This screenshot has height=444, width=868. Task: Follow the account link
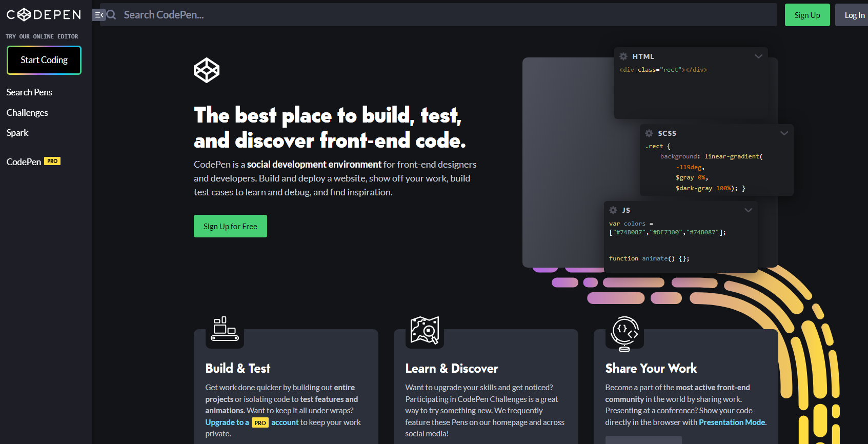pyautogui.click(x=285, y=422)
